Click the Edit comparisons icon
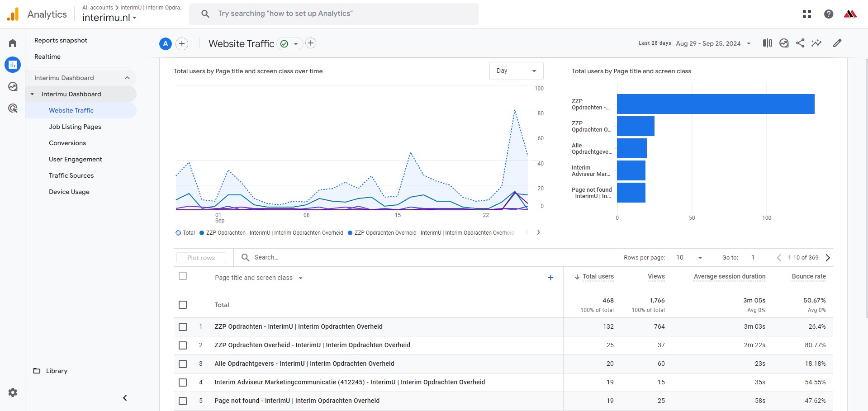This screenshot has height=411, width=868. [x=768, y=43]
